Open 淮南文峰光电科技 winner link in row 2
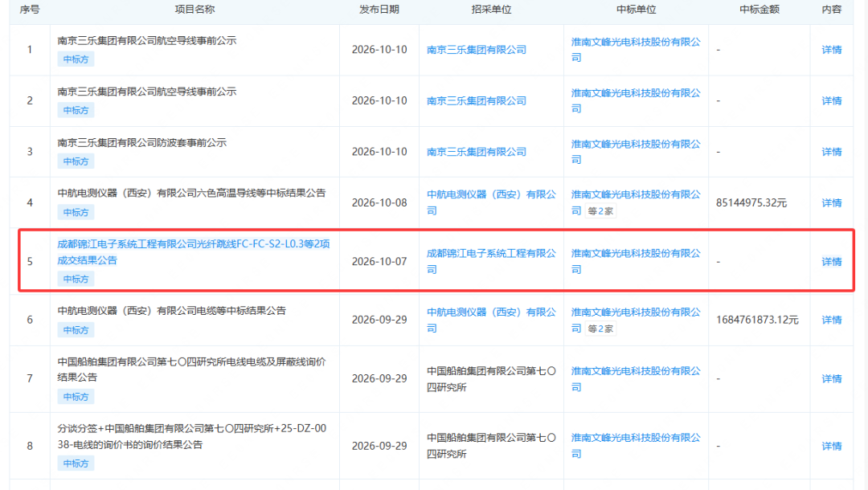Image resolution: width=868 pixels, height=490 pixels. 636,100
